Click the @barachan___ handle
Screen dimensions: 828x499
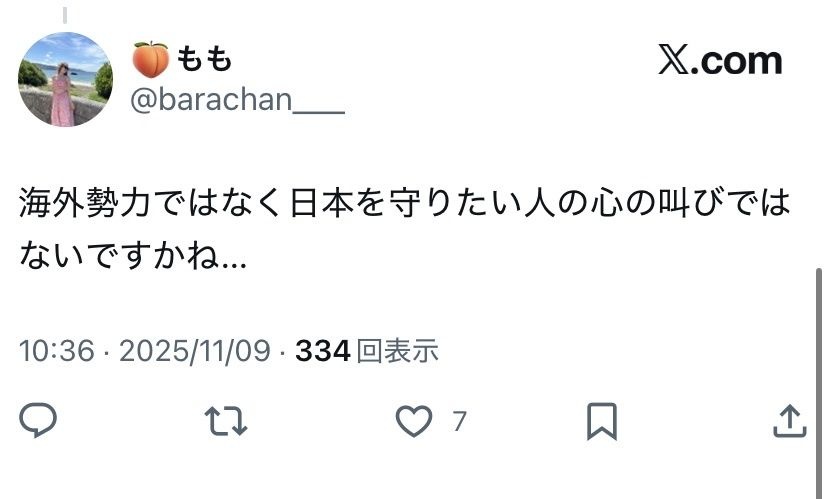click(237, 99)
